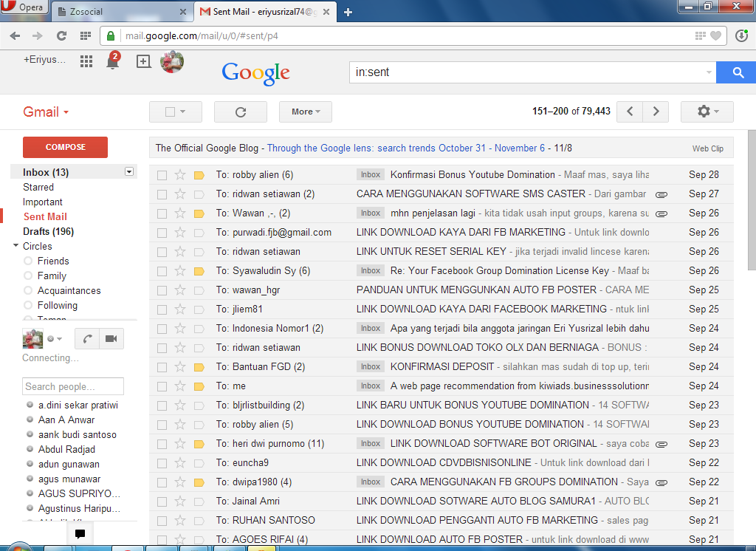The height and width of the screenshot is (551, 756).
Task: Open Drafts (196) folder
Action: tap(48, 232)
